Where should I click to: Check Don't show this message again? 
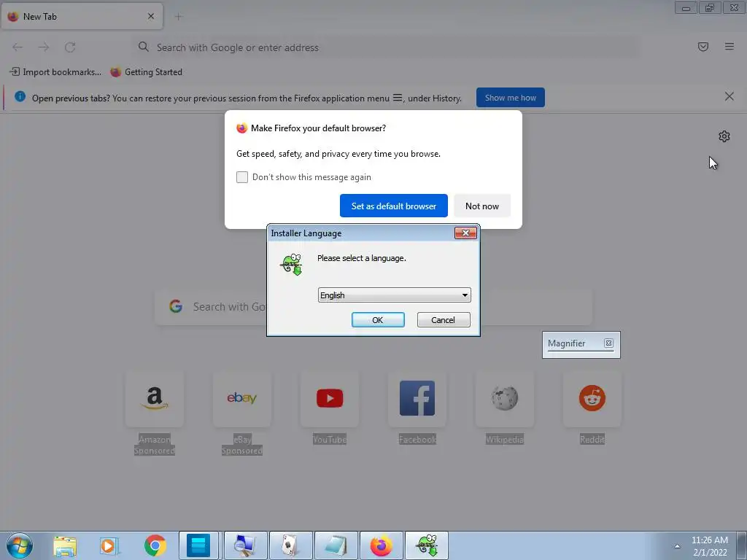[x=242, y=177]
